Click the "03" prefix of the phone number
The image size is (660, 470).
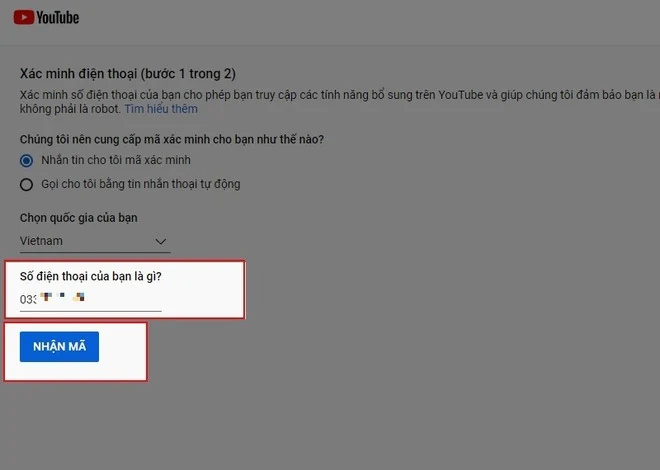tap(28, 299)
